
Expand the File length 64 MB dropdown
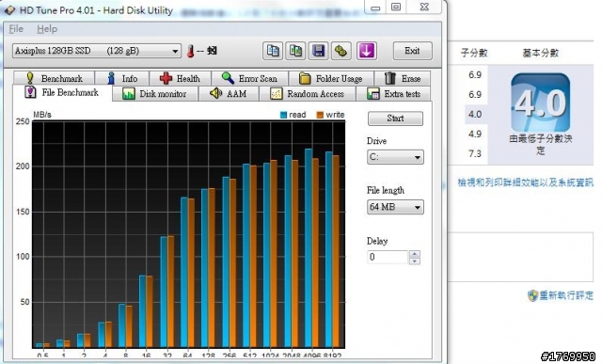(395, 207)
